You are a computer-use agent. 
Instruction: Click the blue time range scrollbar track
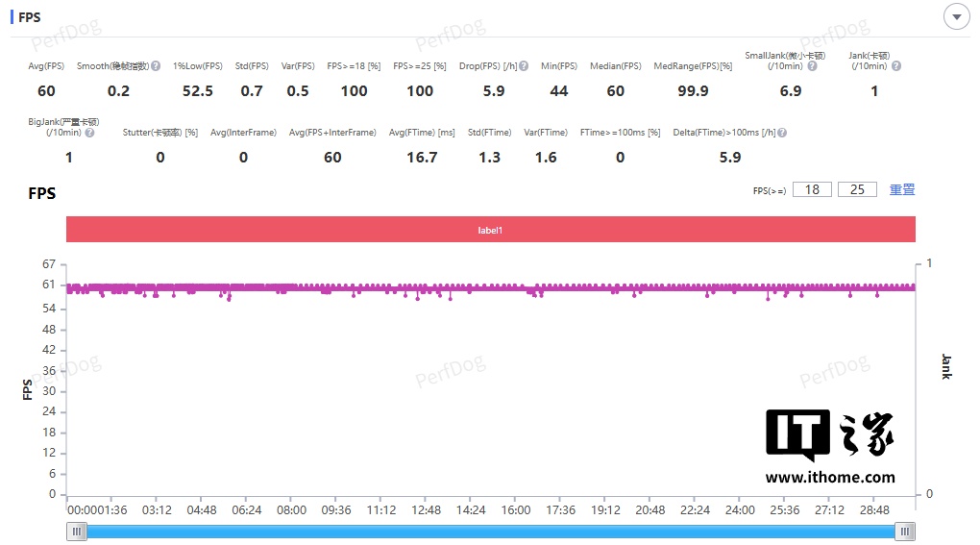pyautogui.click(x=491, y=532)
